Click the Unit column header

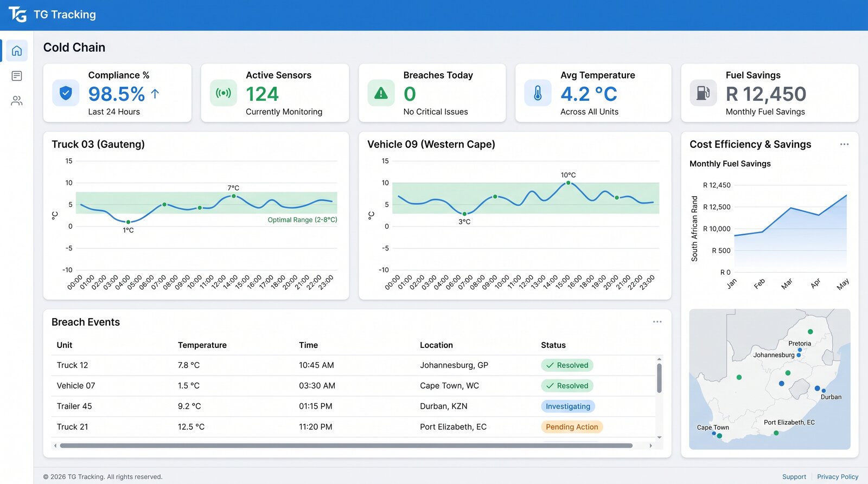65,345
